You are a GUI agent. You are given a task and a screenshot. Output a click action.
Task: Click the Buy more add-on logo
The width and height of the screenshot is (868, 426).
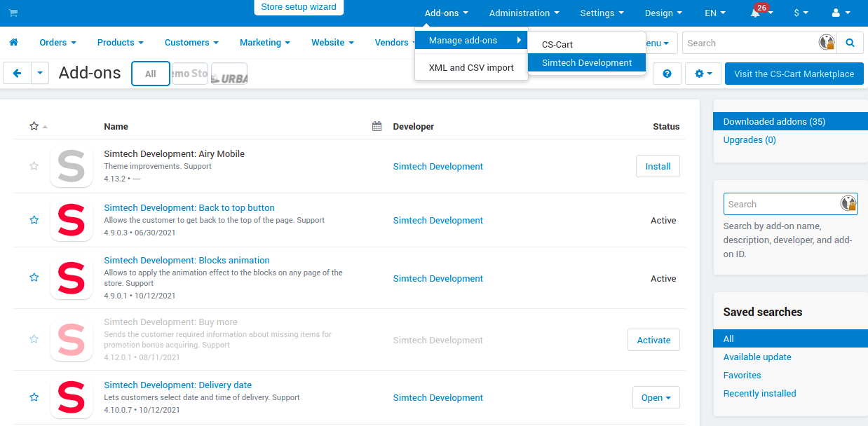(x=72, y=340)
